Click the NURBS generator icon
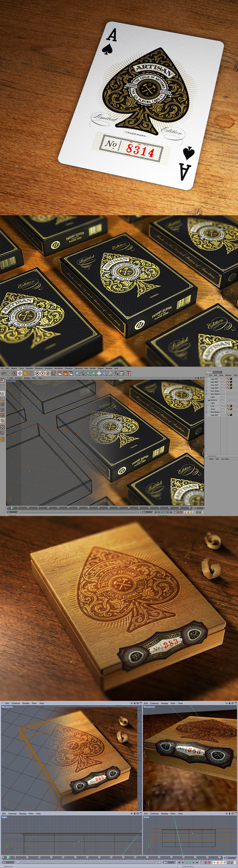Screen dimensions: 238x868 88,373
